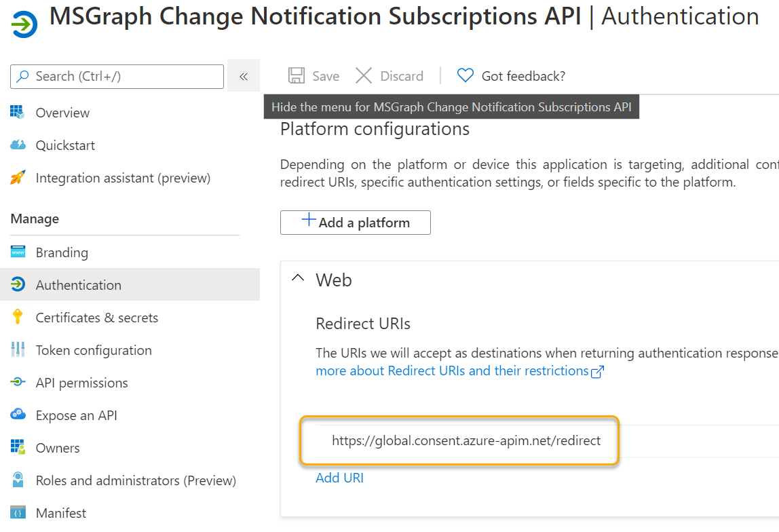Click the Overview grid icon
The width and height of the screenshot is (779, 532).
click(x=18, y=112)
